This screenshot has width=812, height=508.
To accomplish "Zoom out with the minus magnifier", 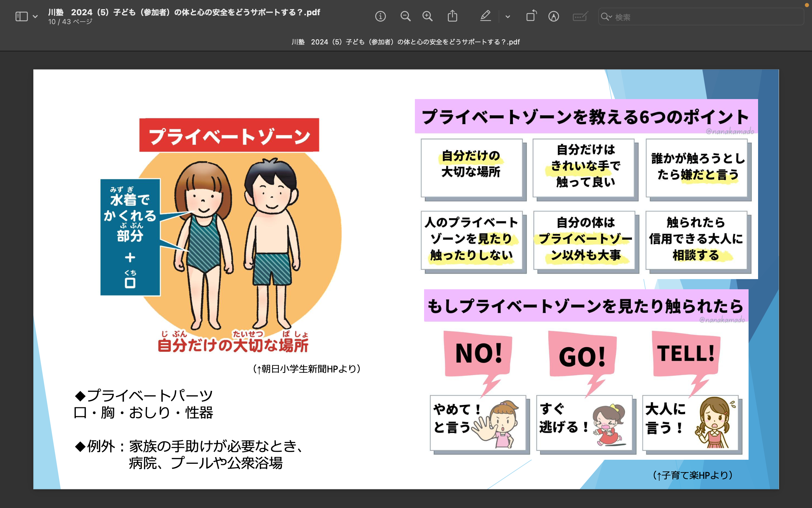I will click(x=405, y=17).
